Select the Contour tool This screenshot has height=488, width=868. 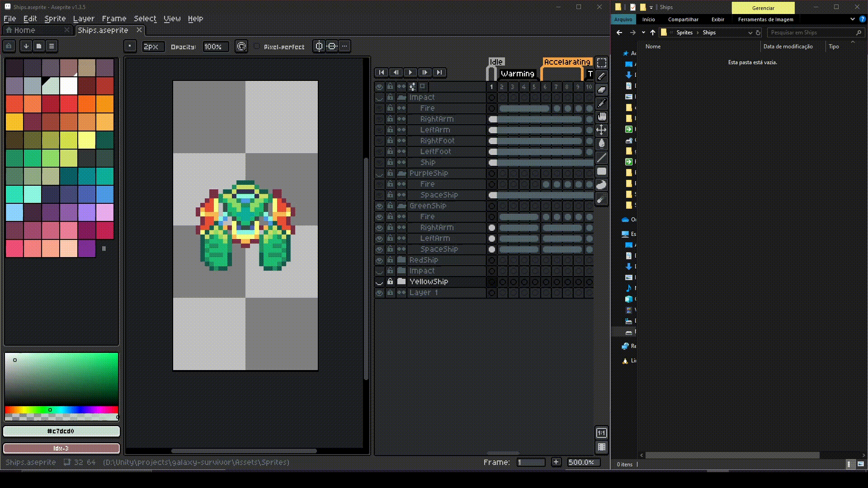point(601,185)
